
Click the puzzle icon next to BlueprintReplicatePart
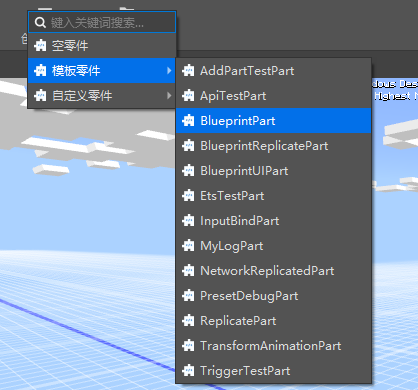pyautogui.click(x=188, y=146)
